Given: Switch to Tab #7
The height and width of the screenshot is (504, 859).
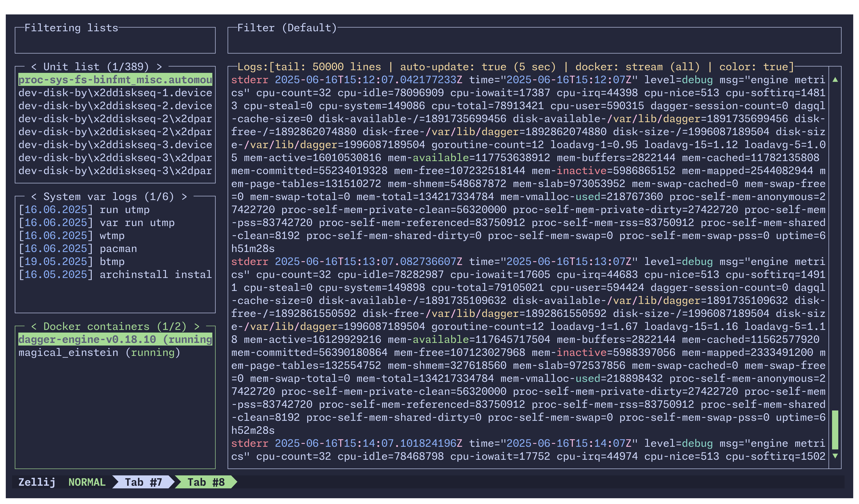Looking at the screenshot, I should 143,482.
